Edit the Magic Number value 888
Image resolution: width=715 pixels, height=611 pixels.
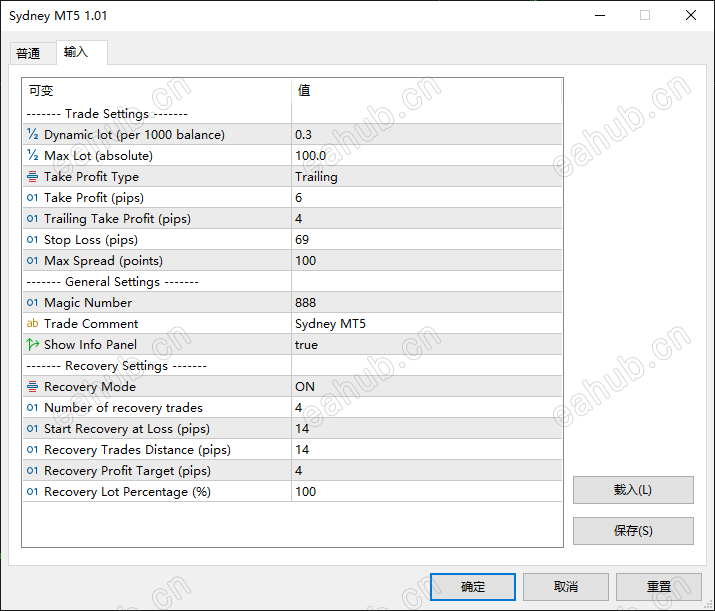click(426, 302)
